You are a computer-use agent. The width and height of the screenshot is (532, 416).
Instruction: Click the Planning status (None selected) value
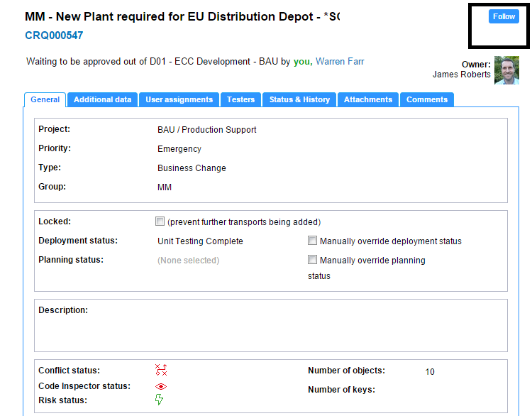(x=188, y=261)
